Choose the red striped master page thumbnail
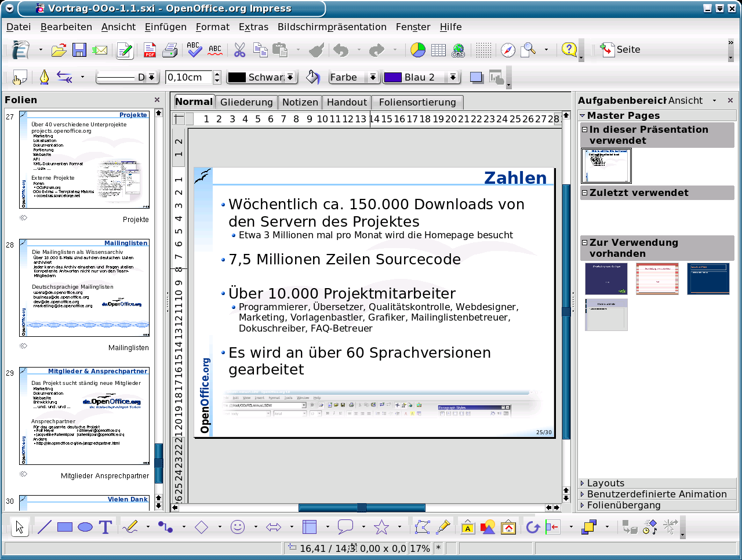 (x=657, y=279)
